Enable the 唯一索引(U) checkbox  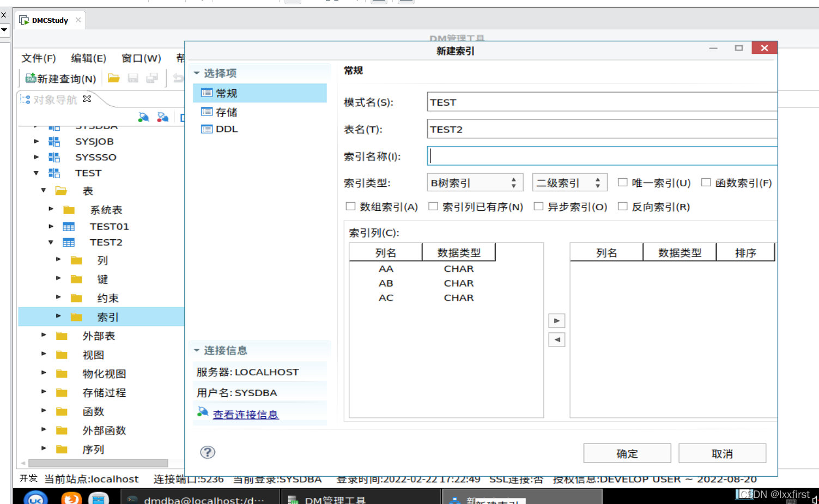[x=623, y=183]
